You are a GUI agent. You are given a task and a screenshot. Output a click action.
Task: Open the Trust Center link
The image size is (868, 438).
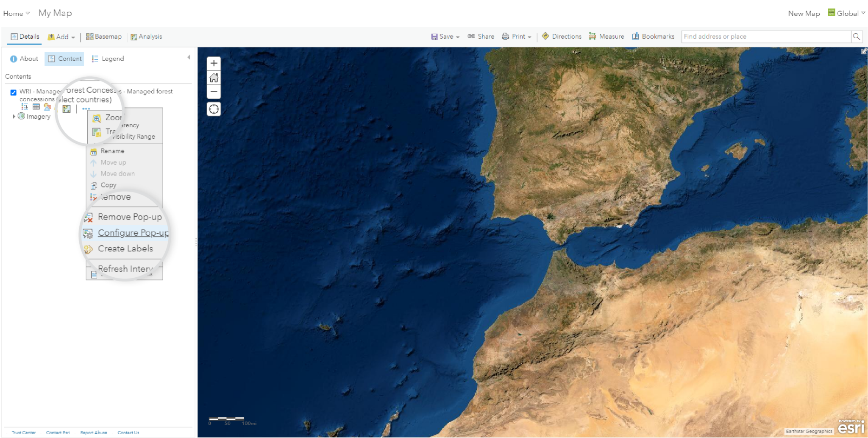(24, 432)
